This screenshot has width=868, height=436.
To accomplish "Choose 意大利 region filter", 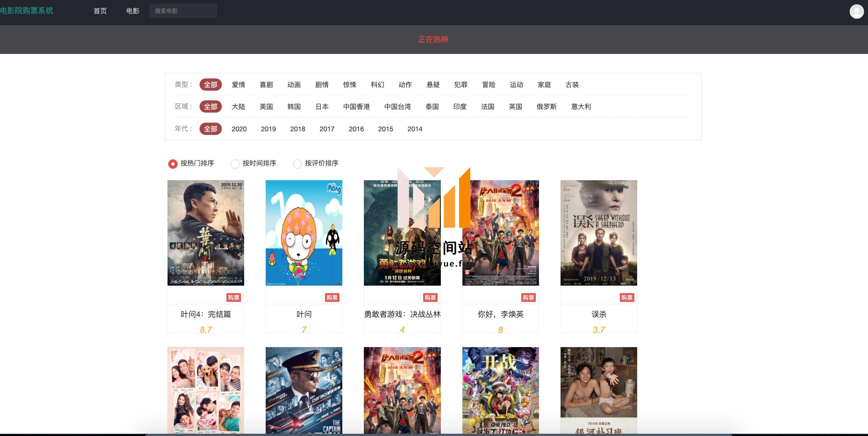I will tap(581, 106).
